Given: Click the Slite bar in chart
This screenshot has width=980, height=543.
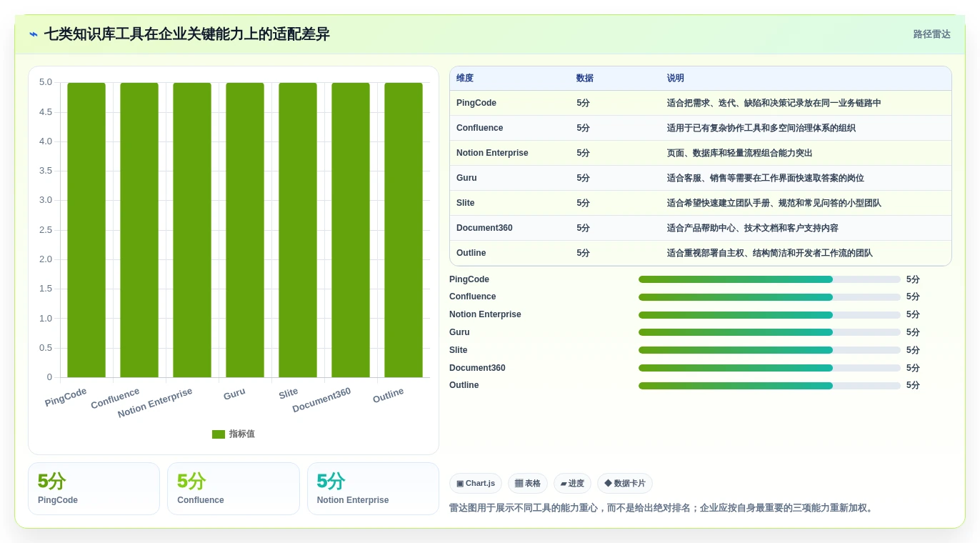Looking at the screenshot, I should coord(298,230).
